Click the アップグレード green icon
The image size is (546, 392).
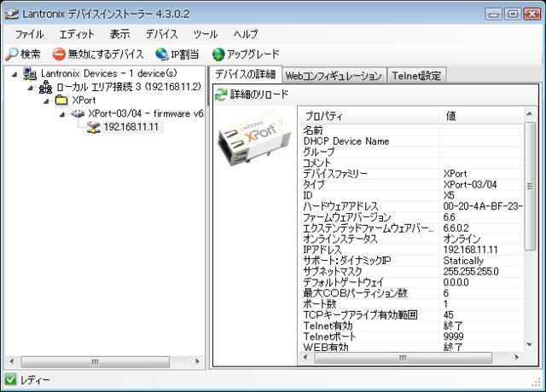[x=218, y=55]
